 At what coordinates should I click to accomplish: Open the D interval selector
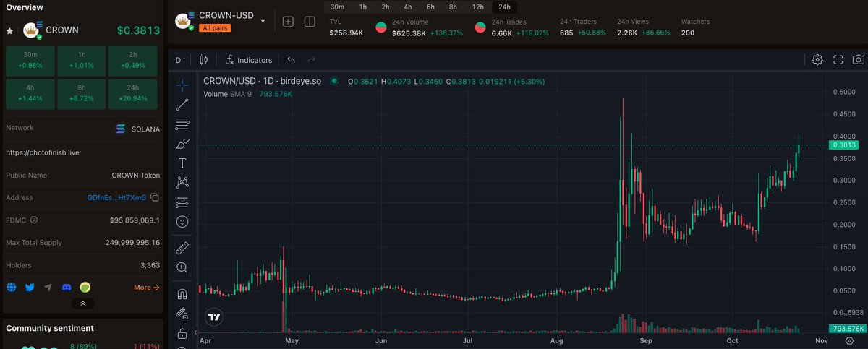click(x=178, y=60)
